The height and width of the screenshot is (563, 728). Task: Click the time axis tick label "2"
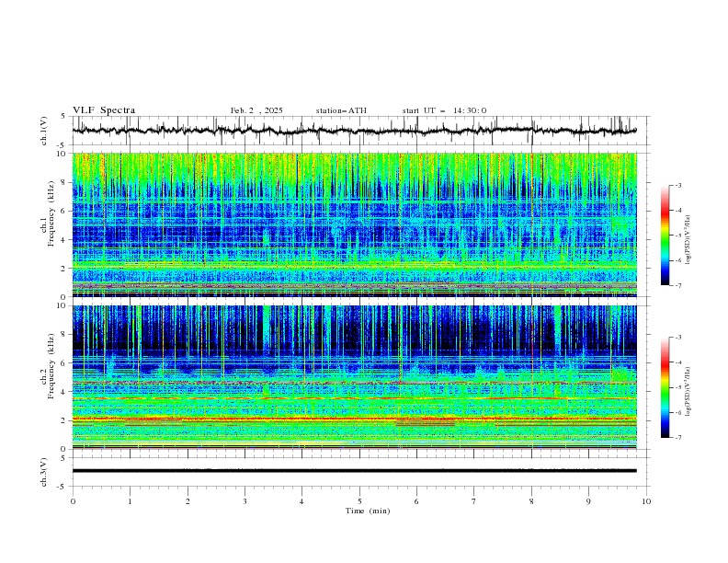(188, 501)
